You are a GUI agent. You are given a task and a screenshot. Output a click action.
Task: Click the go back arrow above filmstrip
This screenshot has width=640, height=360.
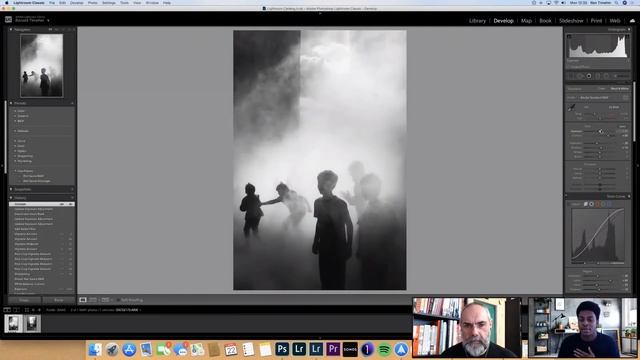[33, 310]
